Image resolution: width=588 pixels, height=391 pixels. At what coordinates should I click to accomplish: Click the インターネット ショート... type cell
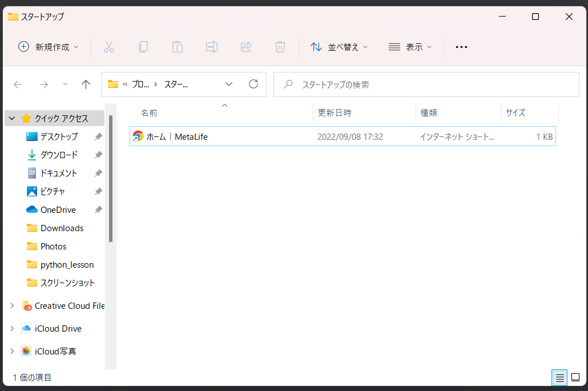pyautogui.click(x=457, y=137)
